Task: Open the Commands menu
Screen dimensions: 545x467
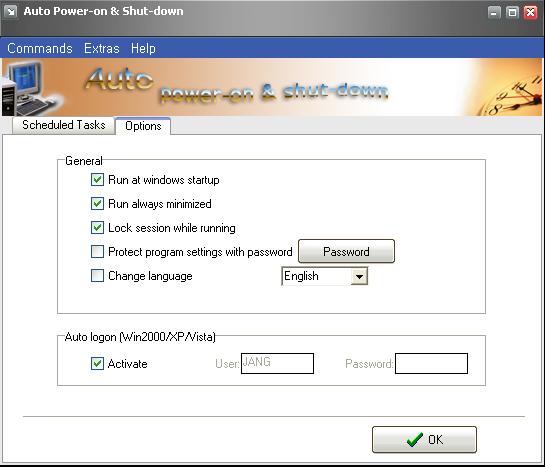Action: tap(40, 48)
